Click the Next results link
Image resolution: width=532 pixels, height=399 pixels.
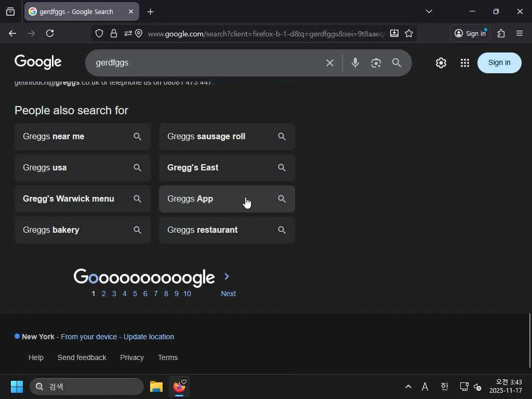point(229,294)
